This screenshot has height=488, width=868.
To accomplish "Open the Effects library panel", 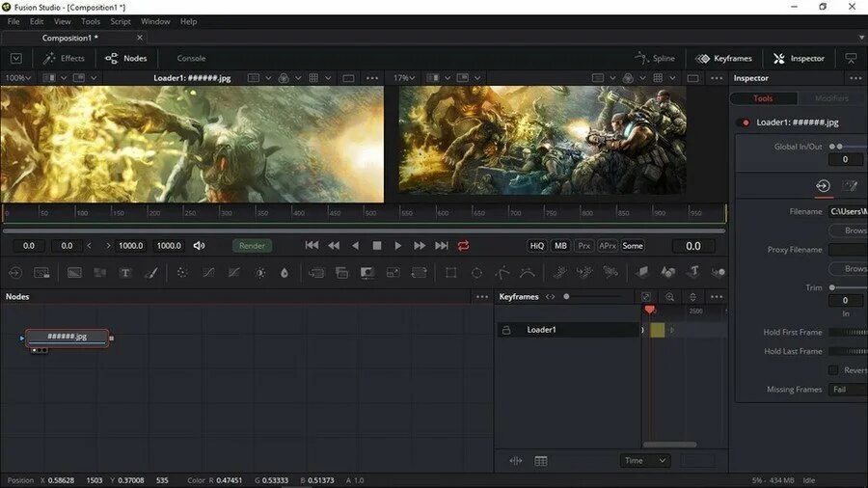I will pos(64,58).
